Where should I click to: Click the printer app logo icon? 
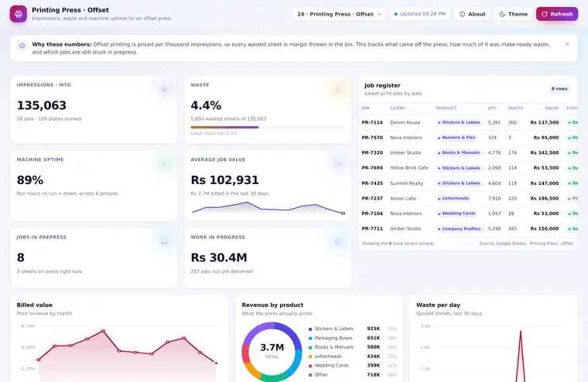18,14
